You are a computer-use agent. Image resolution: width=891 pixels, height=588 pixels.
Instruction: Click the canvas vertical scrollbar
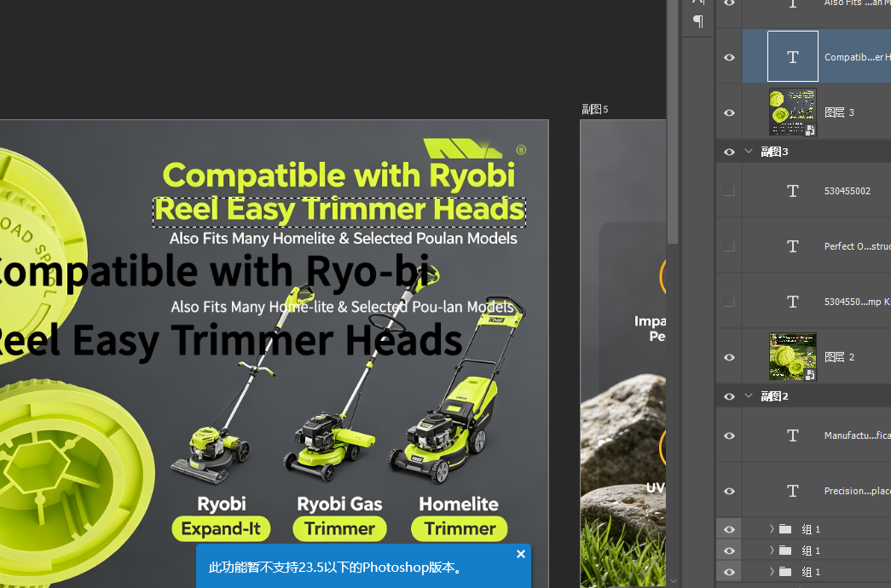coord(674,122)
